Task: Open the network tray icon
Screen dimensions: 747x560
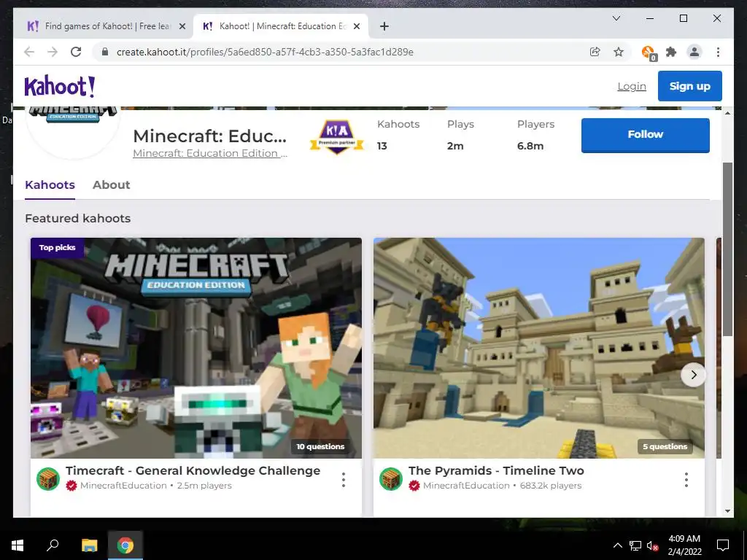Action: pos(635,545)
